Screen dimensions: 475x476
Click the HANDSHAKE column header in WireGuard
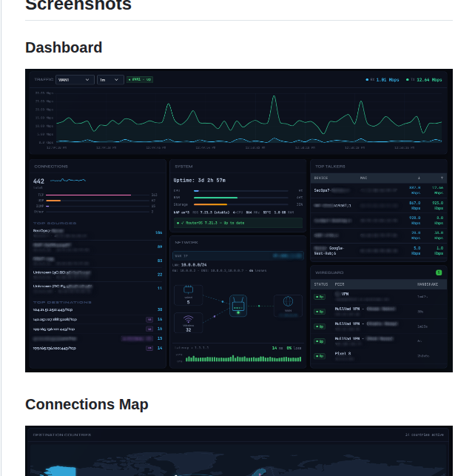pos(428,284)
